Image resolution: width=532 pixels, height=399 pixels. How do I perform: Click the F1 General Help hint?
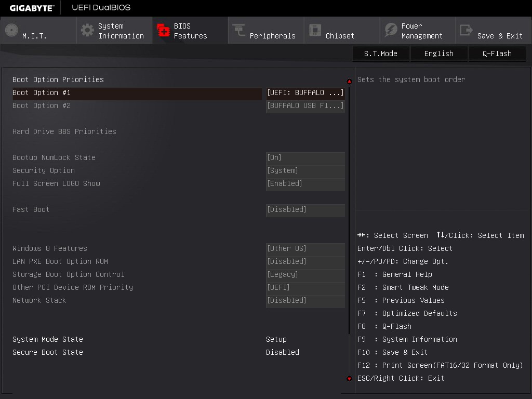pos(395,274)
